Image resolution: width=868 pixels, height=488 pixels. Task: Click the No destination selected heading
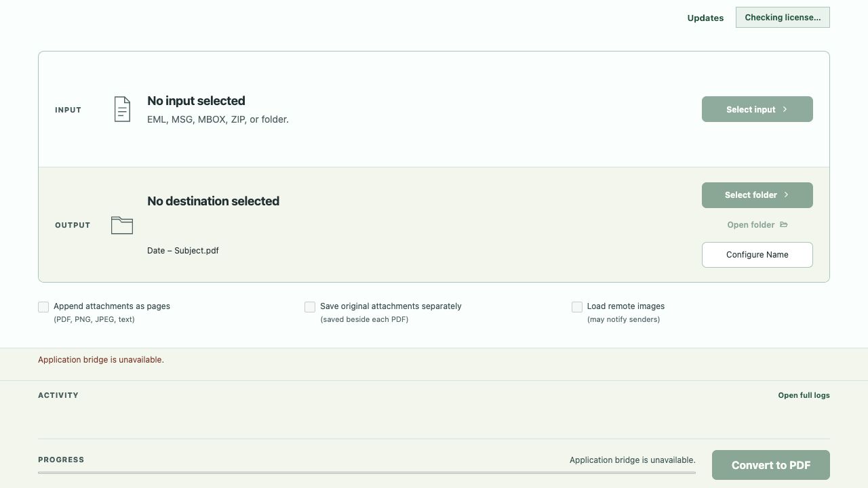point(213,201)
